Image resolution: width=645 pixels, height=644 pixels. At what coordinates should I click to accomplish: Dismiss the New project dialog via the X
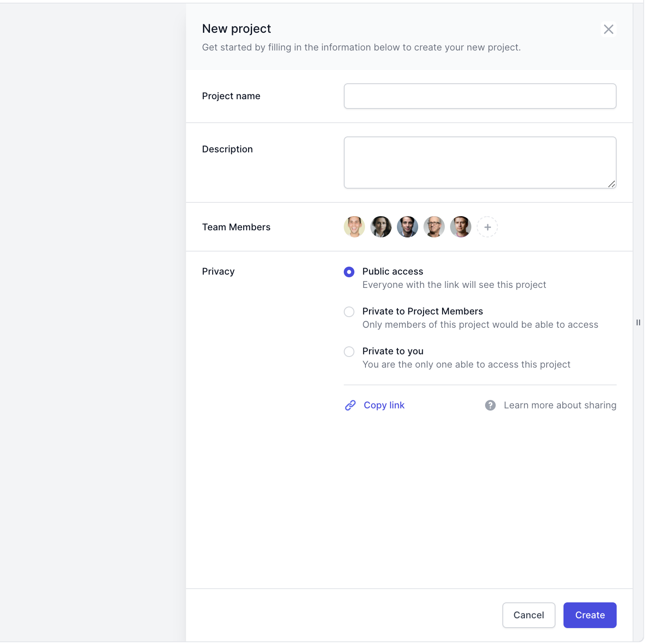tap(609, 29)
